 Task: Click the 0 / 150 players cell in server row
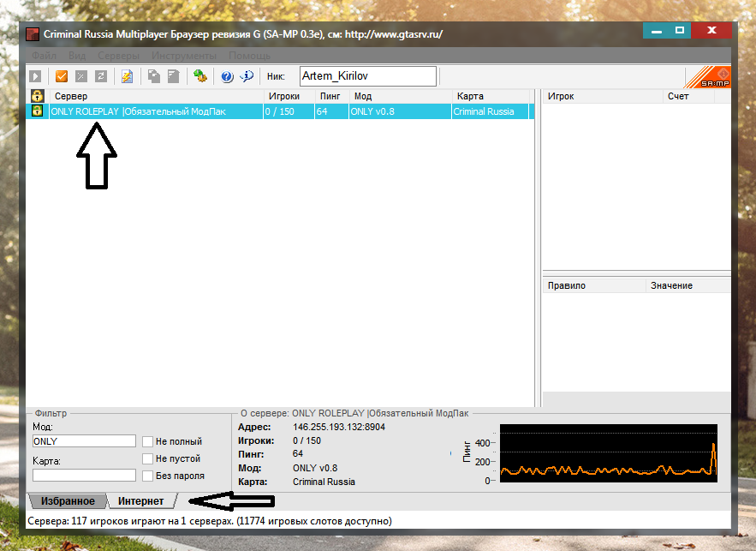point(289,111)
